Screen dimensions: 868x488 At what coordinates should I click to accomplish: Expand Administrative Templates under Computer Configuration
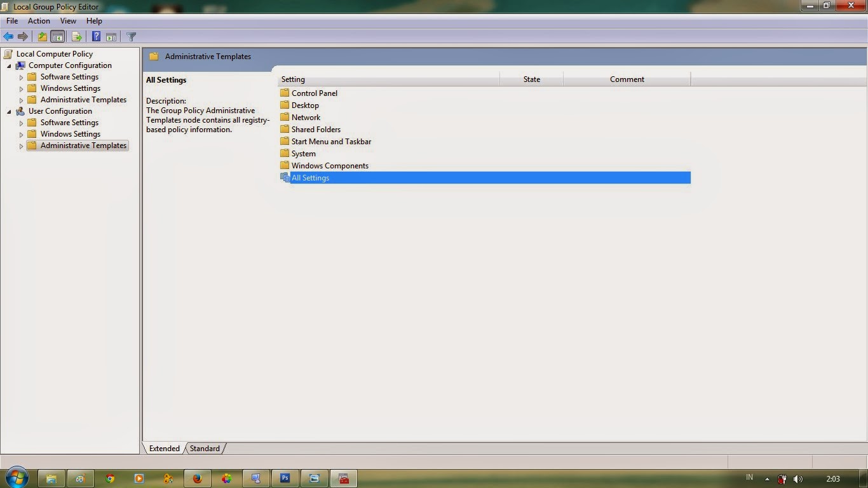pyautogui.click(x=21, y=100)
